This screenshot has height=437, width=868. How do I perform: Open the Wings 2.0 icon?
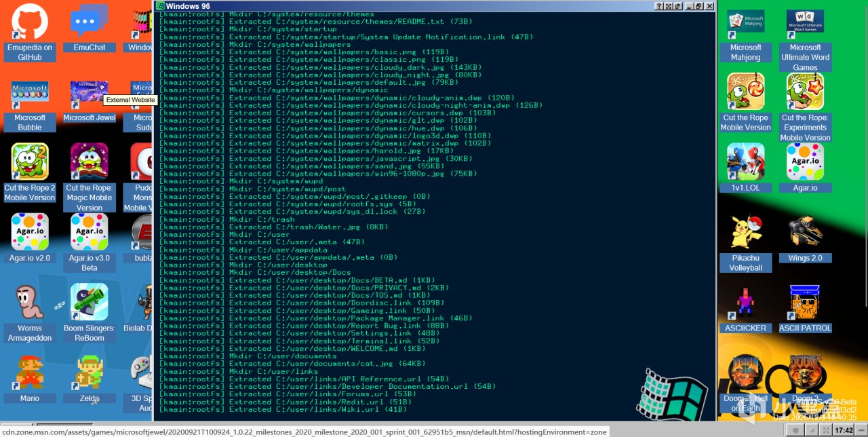[805, 238]
